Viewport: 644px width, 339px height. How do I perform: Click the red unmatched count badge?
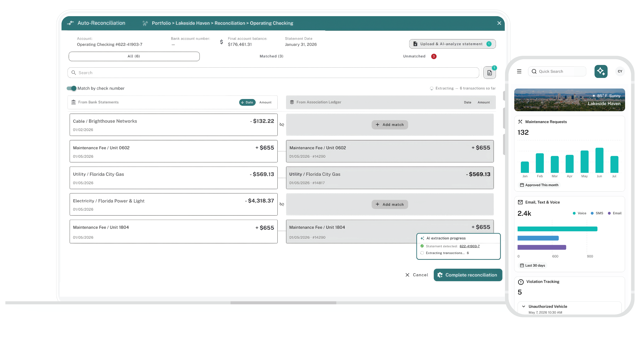(434, 56)
